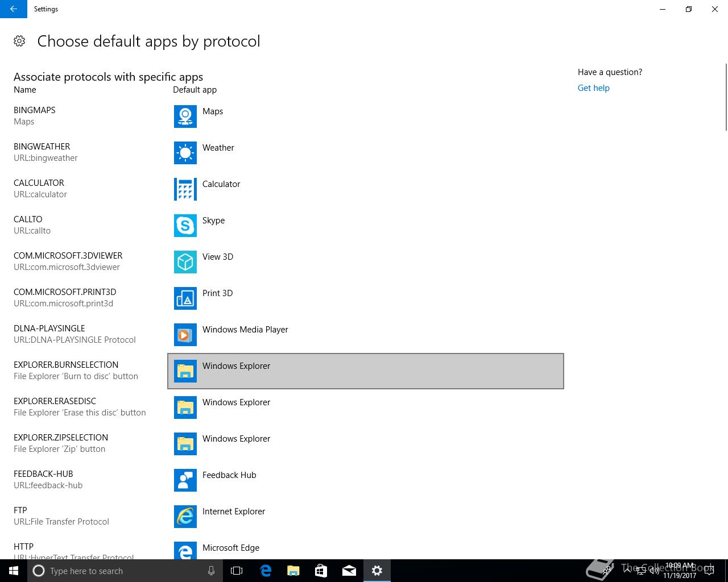Viewport: 728px width, 582px height.
Task: Open Microsoft Store from the taskbar
Action: point(321,571)
